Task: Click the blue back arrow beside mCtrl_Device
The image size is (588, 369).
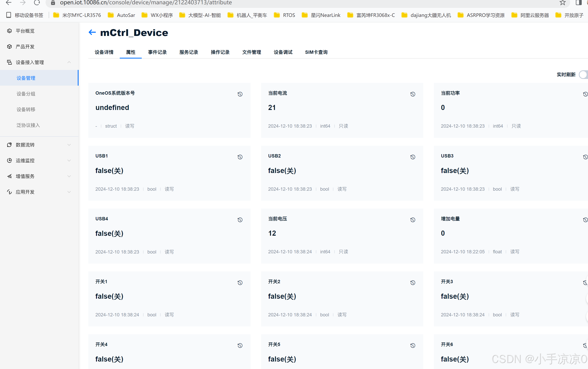Action: 92,32
